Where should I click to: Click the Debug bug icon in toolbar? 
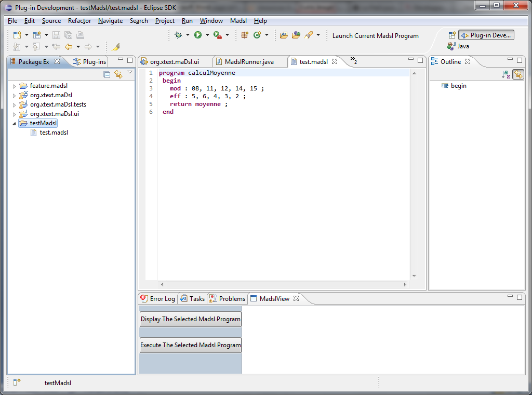pyautogui.click(x=178, y=35)
